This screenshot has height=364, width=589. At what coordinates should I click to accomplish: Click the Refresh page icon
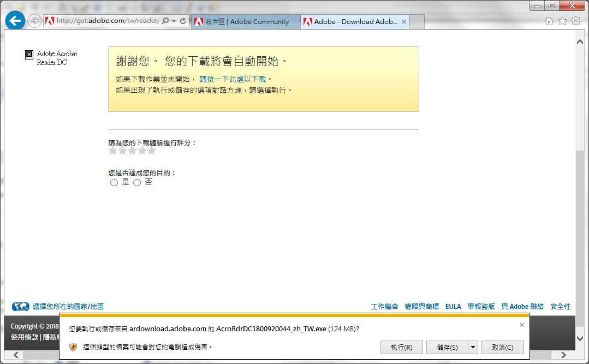pos(183,21)
